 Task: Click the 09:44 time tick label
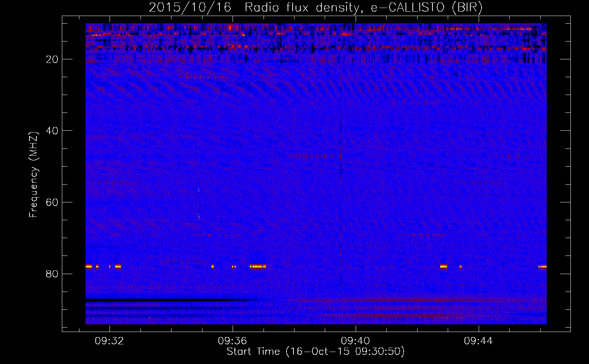point(478,341)
